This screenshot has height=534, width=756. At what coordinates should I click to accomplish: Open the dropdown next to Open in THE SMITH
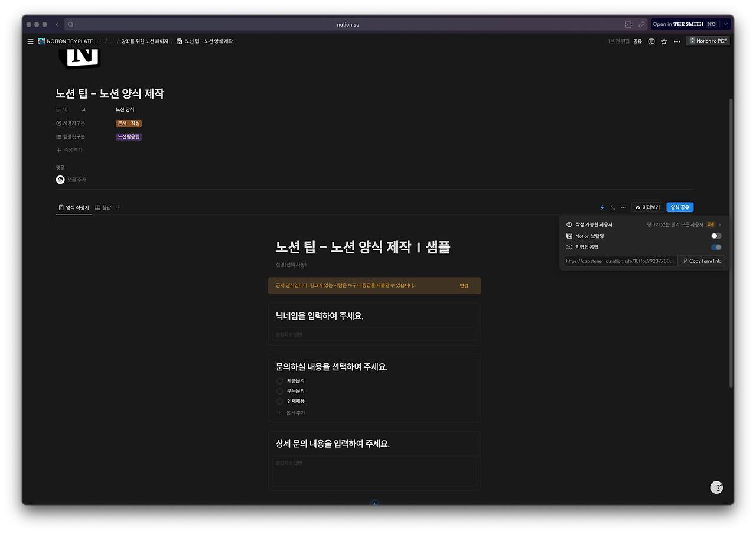(725, 24)
